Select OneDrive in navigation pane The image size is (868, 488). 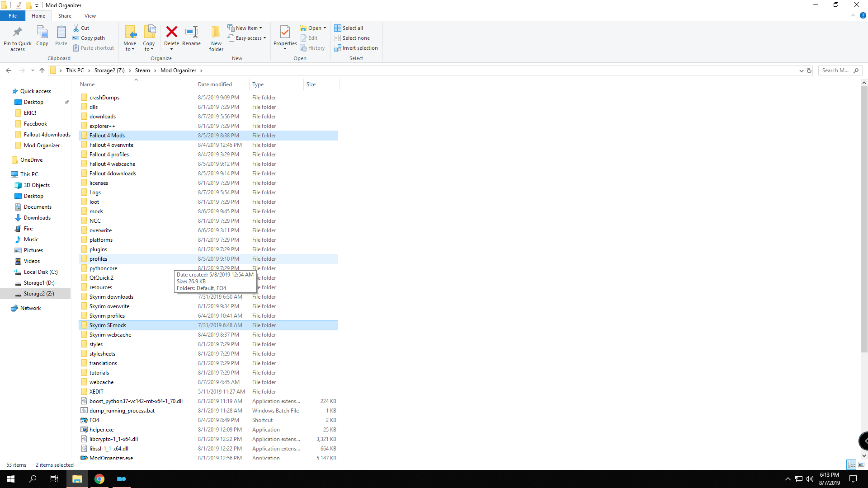coord(31,160)
